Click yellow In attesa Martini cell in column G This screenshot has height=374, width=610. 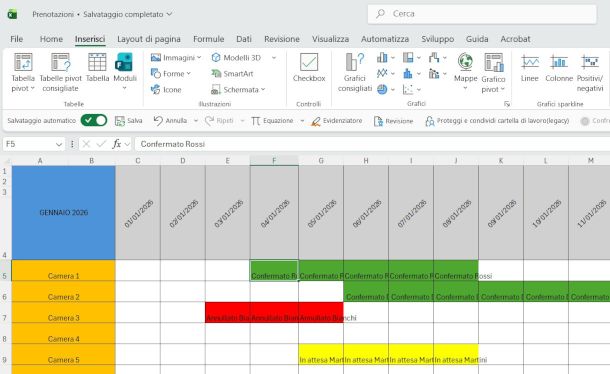click(321, 355)
